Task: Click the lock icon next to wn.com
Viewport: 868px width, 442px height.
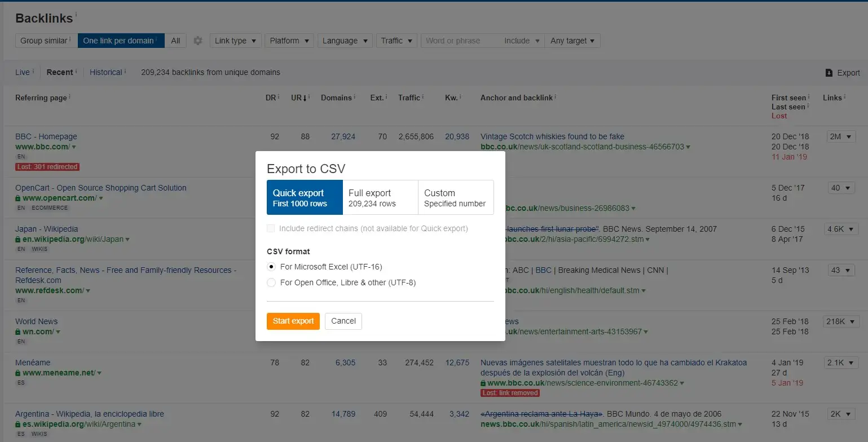Action: coord(18,332)
